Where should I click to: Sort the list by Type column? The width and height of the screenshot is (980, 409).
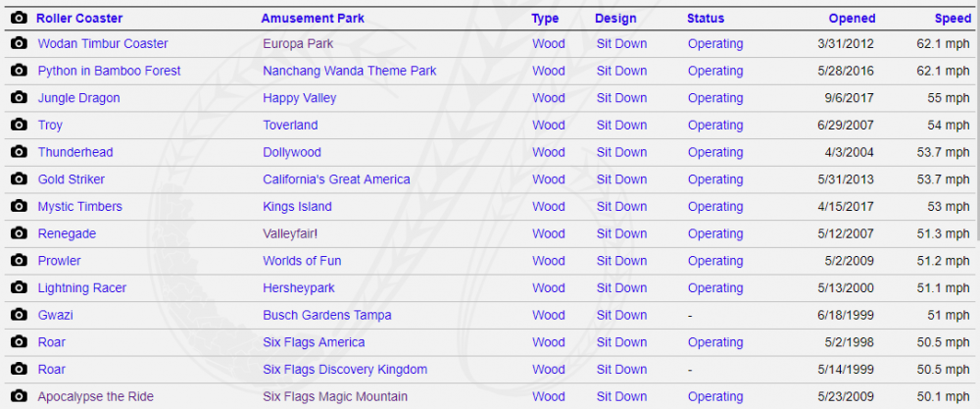(x=545, y=19)
